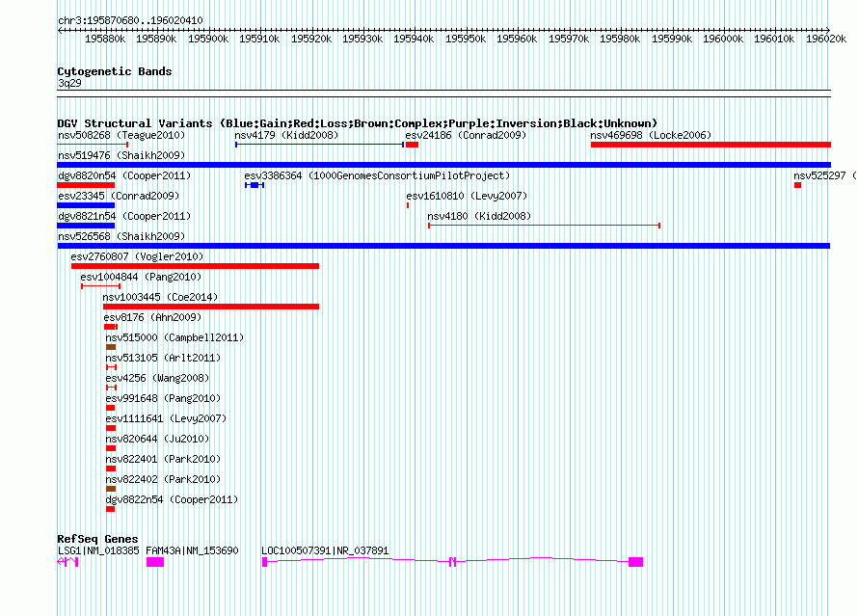858x616 pixels.
Task: Click the nsv508268 (Teague2010) variant label
Action: click(121, 135)
